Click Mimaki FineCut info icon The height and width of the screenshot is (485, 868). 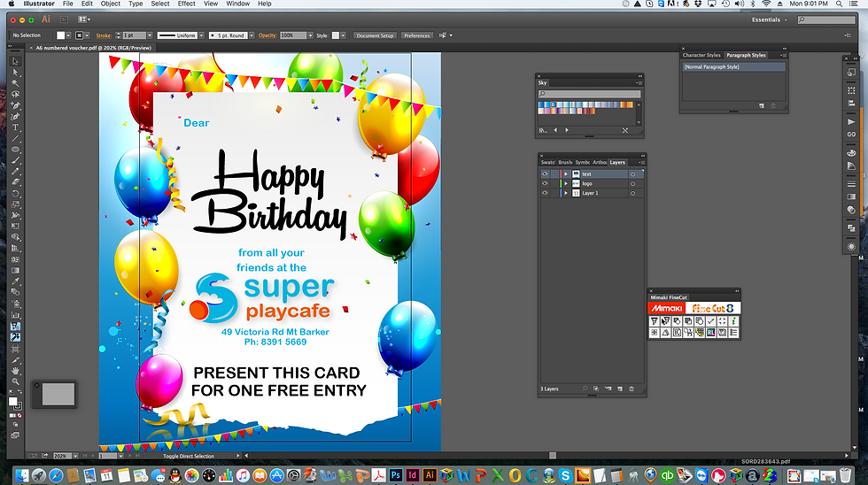pos(733,320)
